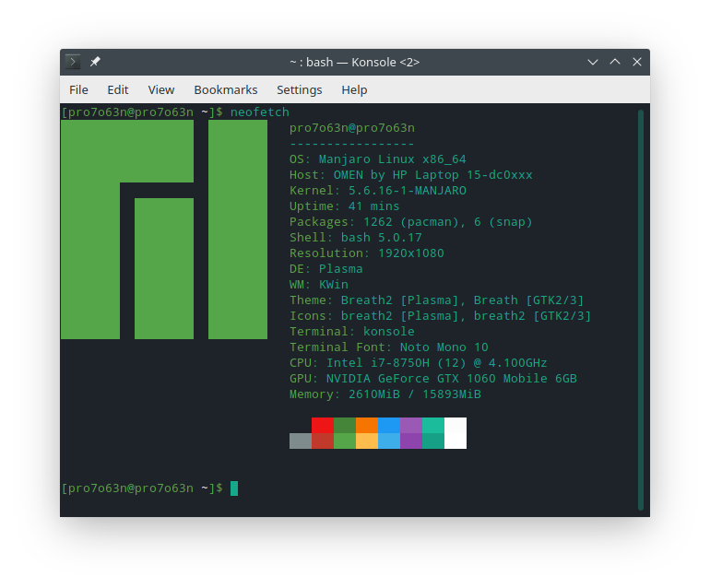Click the 'Theme: Breath2 [Plasma]' line
The height and width of the screenshot is (588, 710).
click(436, 300)
